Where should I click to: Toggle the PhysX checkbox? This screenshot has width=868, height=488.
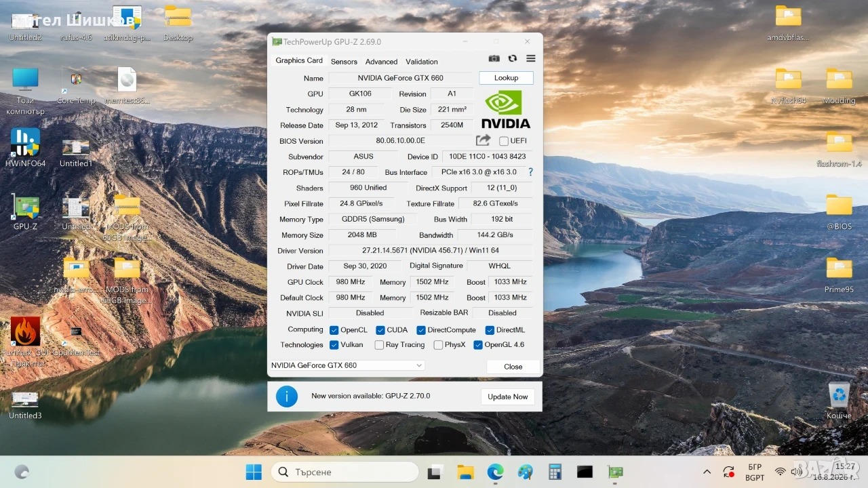[438, 345]
